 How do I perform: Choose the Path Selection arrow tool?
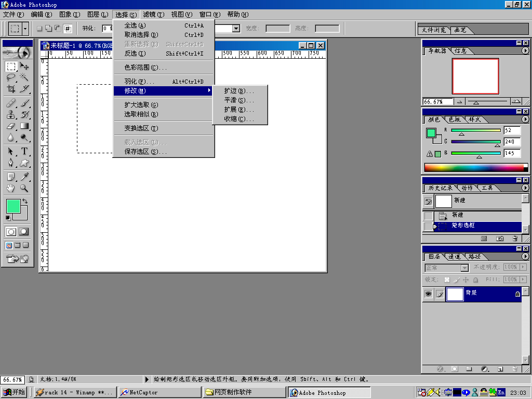(11, 151)
